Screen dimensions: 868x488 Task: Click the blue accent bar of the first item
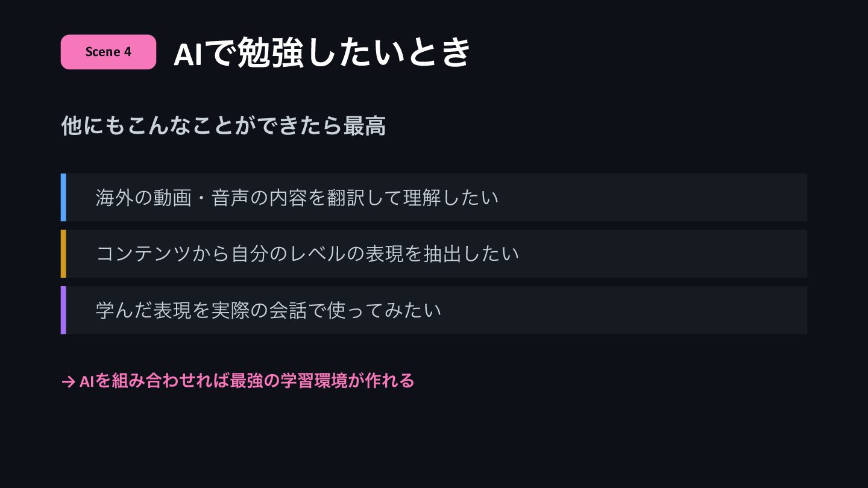point(63,198)
